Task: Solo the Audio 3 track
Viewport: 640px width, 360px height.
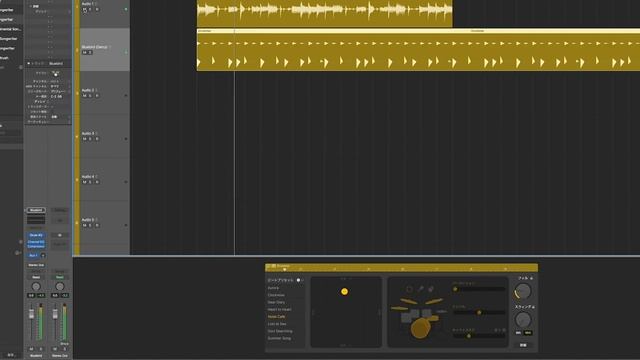Action: pos(90,139)
